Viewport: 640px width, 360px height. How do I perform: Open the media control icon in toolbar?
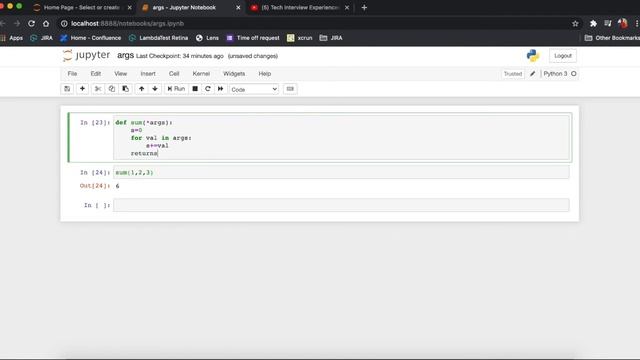(x=608, y=24)
